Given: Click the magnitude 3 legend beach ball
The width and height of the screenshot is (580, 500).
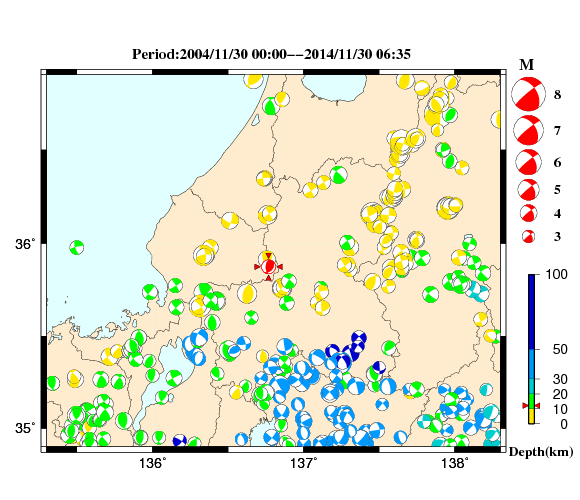Looking at the screenshot, I should [528, 236].
